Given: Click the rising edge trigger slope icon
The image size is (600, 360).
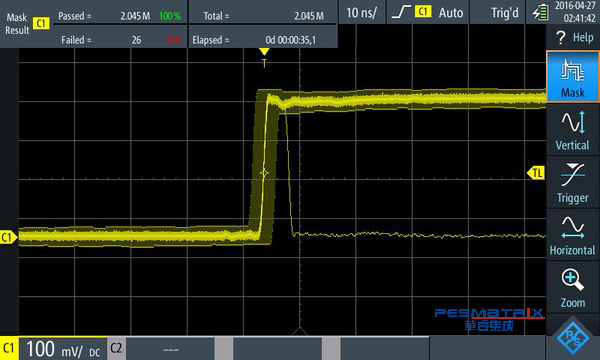Looking at the screenshot, I should pos(401,12).
